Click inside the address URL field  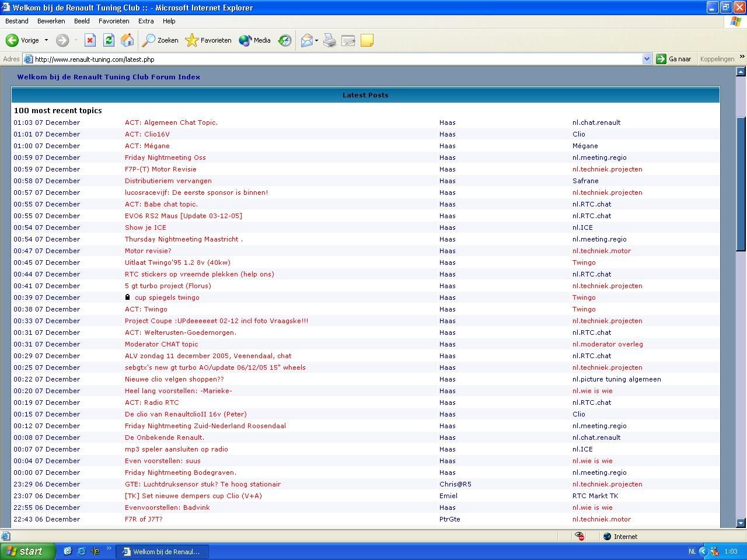(337, 59)
